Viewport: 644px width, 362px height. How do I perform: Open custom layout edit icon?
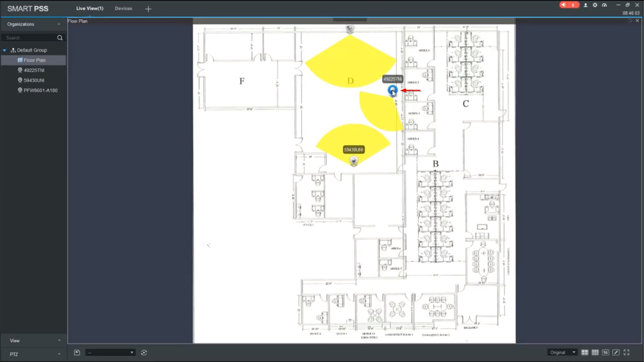point(616,352)
